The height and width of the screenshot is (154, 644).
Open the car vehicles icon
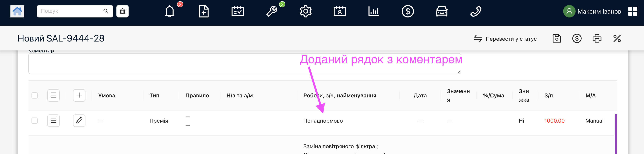[441, 11]
